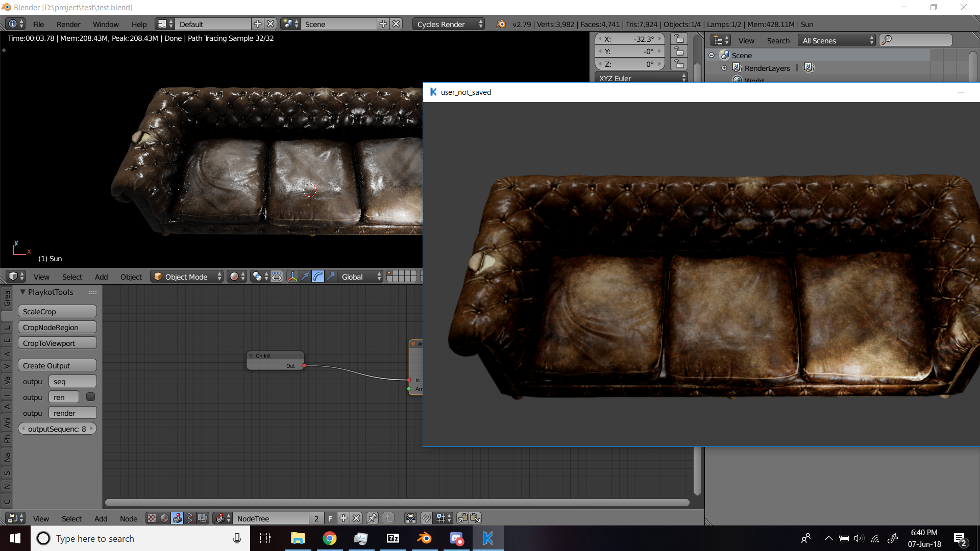Open the scene browse icon

(x=290, y=24)
